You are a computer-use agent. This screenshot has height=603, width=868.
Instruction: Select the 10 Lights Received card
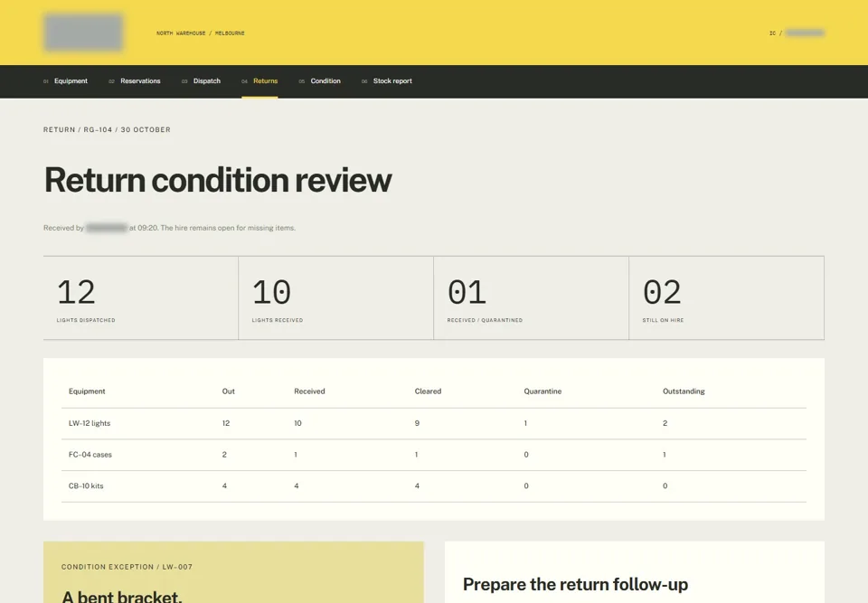tap(336, 298)
